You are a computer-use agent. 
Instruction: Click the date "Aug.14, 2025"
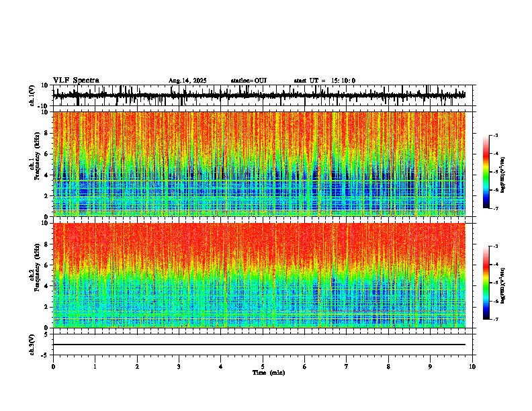coord(187,81)
